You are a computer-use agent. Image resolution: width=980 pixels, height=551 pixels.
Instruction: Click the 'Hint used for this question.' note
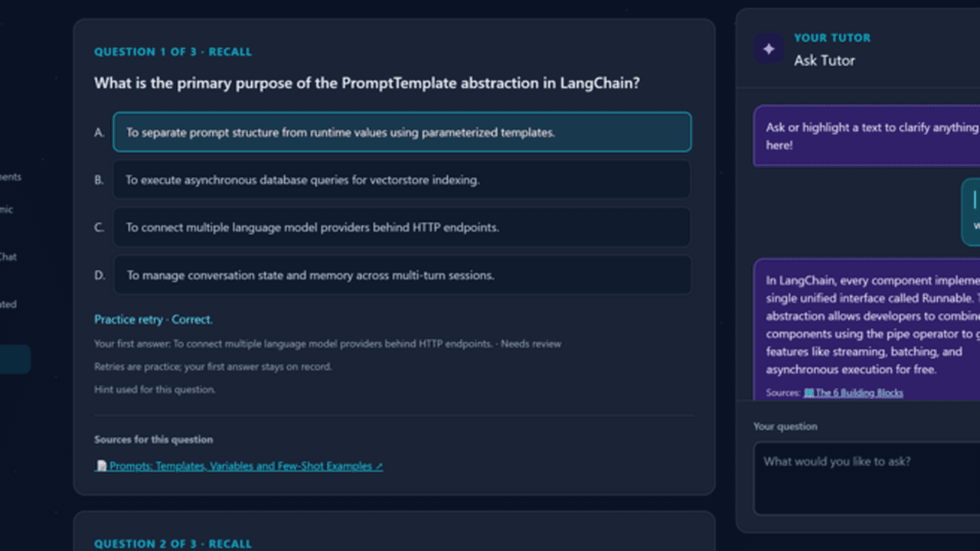[x=155, y=390]
